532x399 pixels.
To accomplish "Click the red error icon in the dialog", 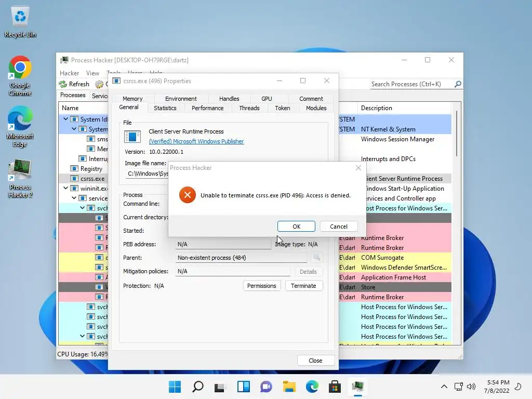I will click(187, 195).
